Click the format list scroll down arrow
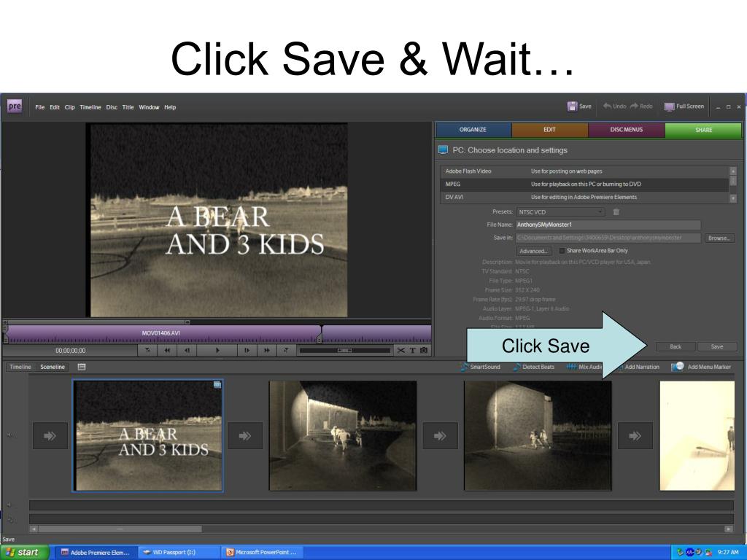 click(x=732, y=198)
